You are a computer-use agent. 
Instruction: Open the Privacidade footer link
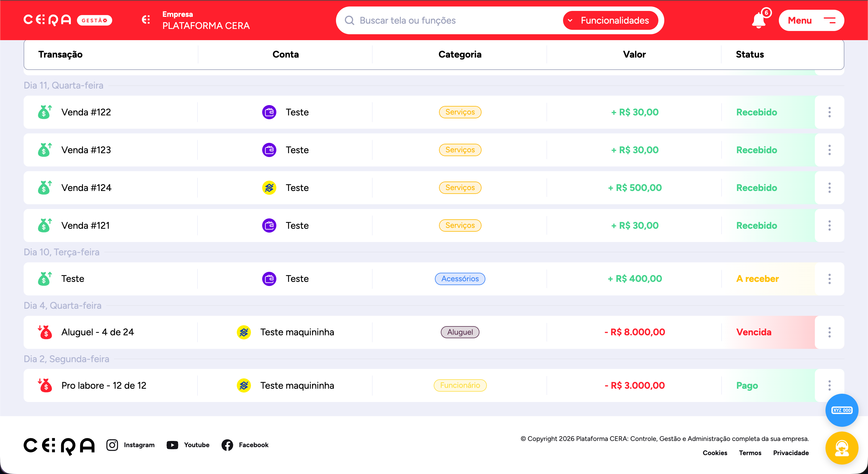[791, 453]
